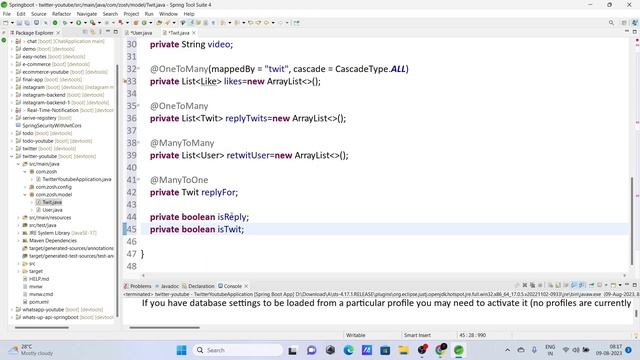Minimize the Package Explorer panel
640x360 pixels.
[108, 32]
